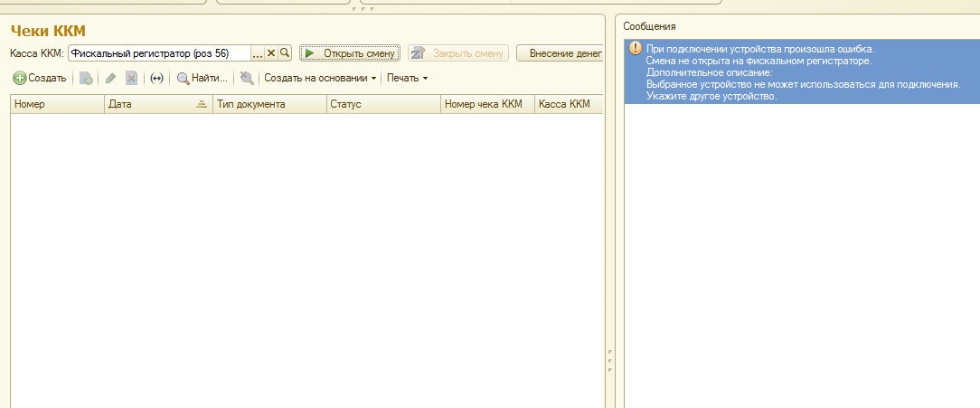Image resolution: width=980 pixels, height=408 pixels.
Task: Click the copy document icon next to Создать
Action: [86, 78]
